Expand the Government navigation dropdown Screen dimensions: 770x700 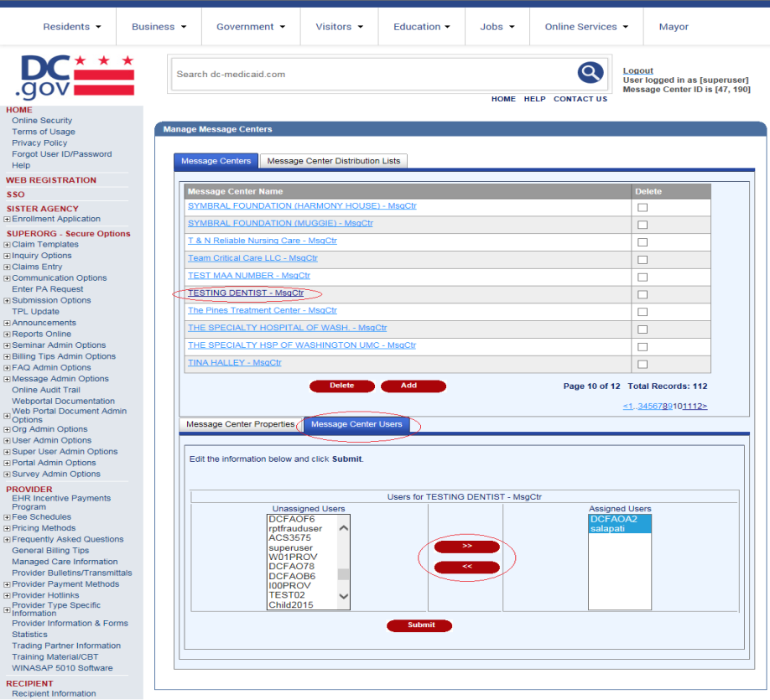250,27
